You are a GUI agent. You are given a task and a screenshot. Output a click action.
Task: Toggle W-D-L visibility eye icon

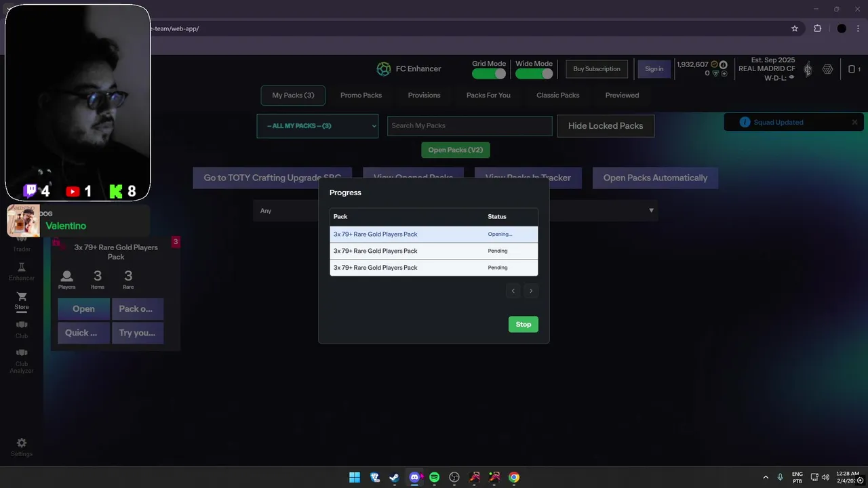(791, 77)
